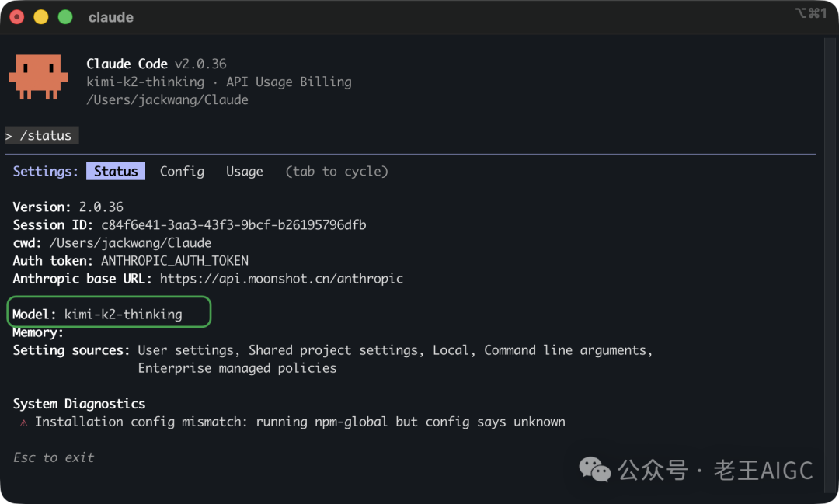Click the ANTHROPIC_AUTH_TOKEN auth token value
This screenshot has height=504, width=839.
[x=175, y=261]
